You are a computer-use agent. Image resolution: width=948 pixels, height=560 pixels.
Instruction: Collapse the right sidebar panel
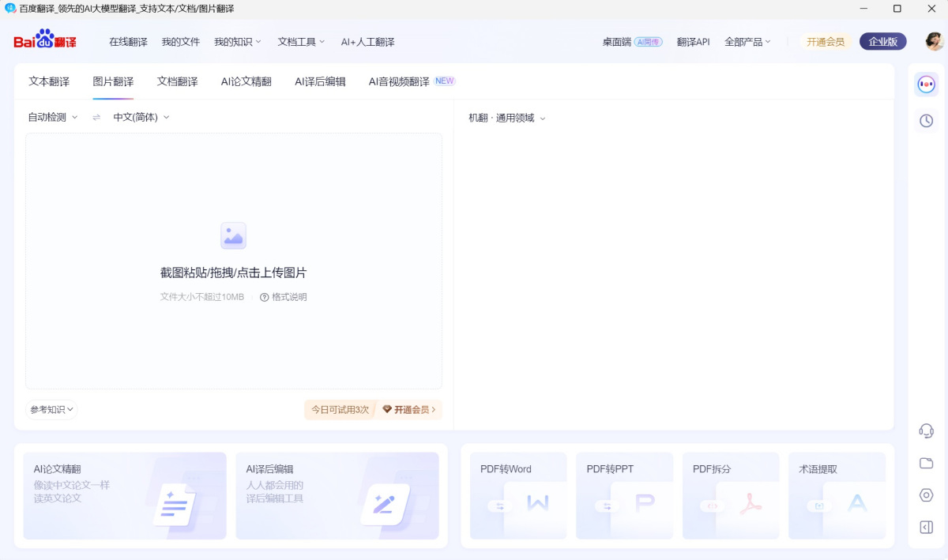click(926, 527)
